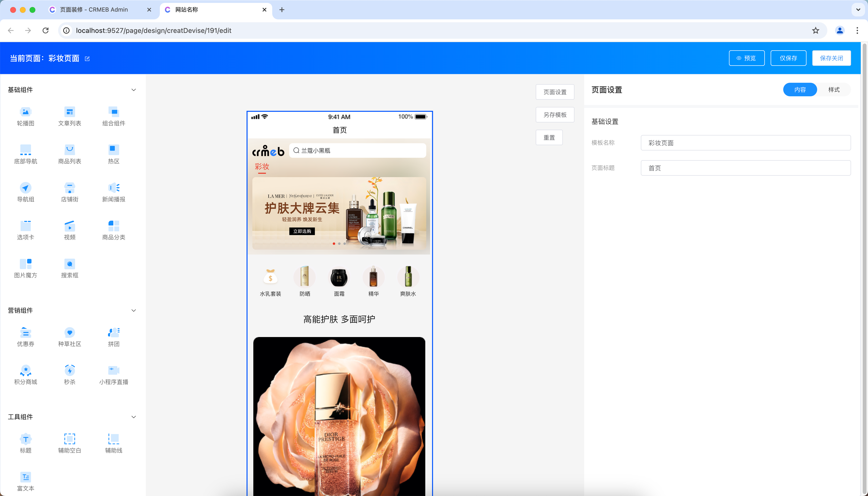Viewport: 868px width, 496px height.
Task: Open a new browser tab
Action: click(x=282, y=10)
